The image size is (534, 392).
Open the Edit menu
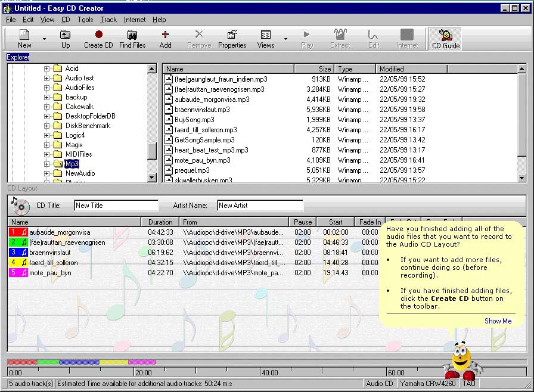point(28,20)
